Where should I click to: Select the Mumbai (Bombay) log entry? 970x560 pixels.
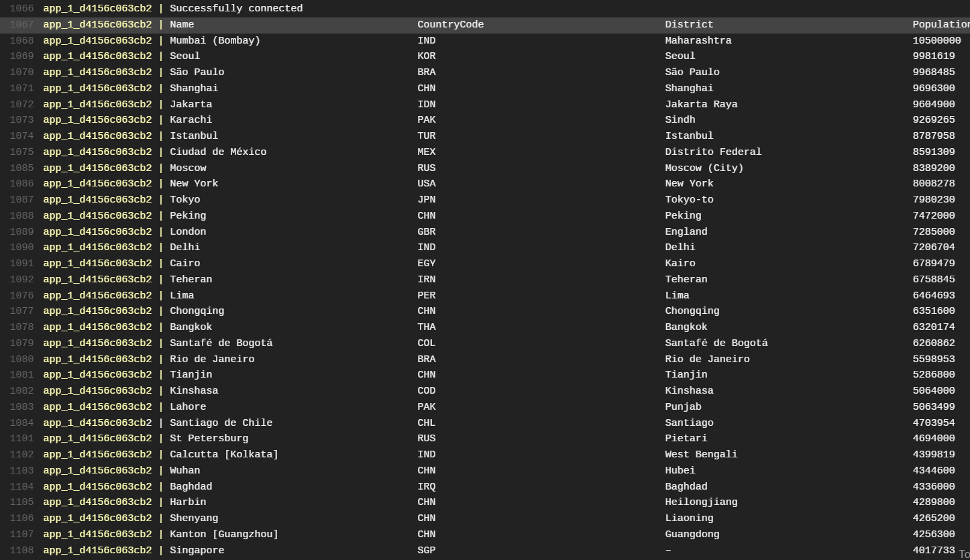tap(215, 40)
